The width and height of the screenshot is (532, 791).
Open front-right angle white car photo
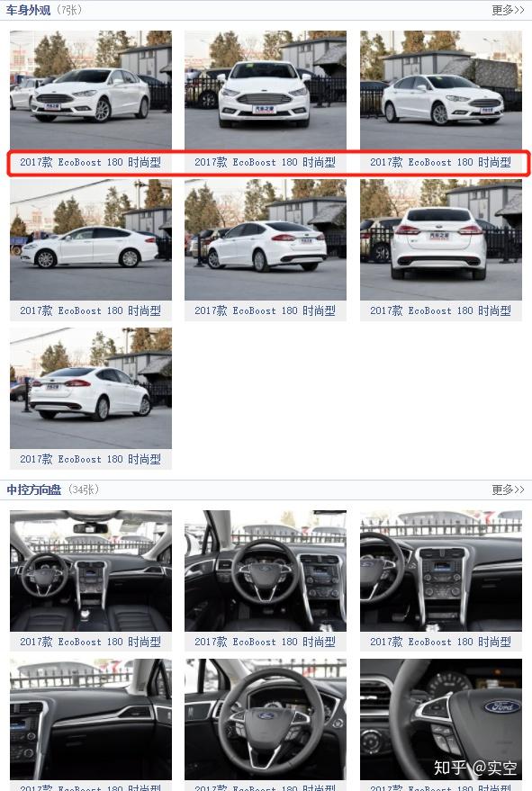point(441,90)
